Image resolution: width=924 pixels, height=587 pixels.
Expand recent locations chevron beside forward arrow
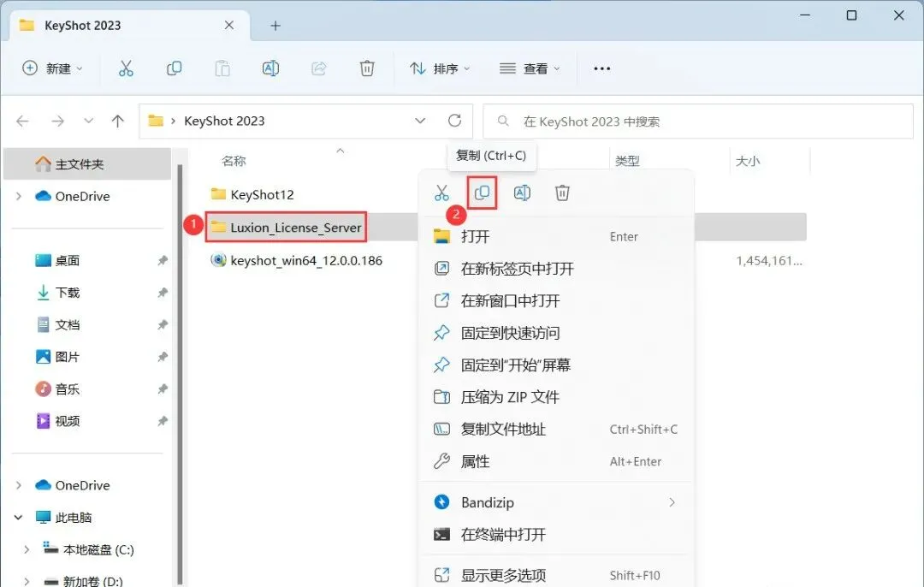click(88, 121)
